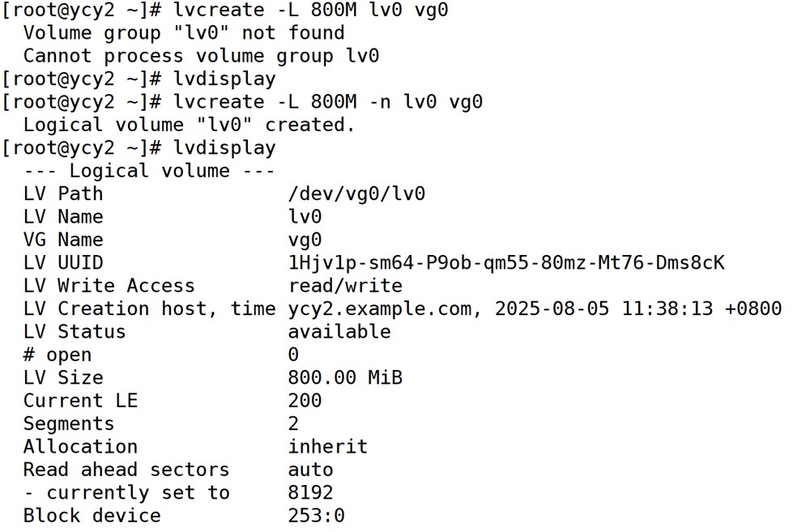Click the LV Path value /dev/vg0/lv0
This screenshot has width=810, height=532.
tap(356, 194)
